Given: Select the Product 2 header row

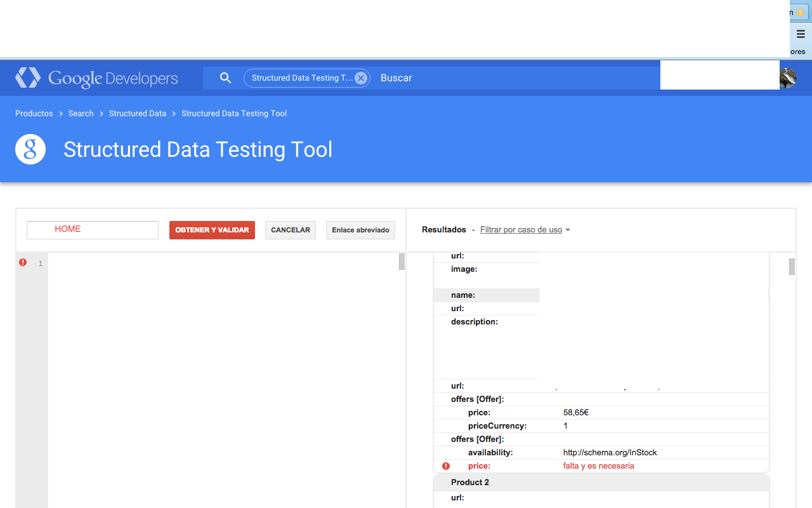Looking at the screenshot, I should [x=601, y=483].
